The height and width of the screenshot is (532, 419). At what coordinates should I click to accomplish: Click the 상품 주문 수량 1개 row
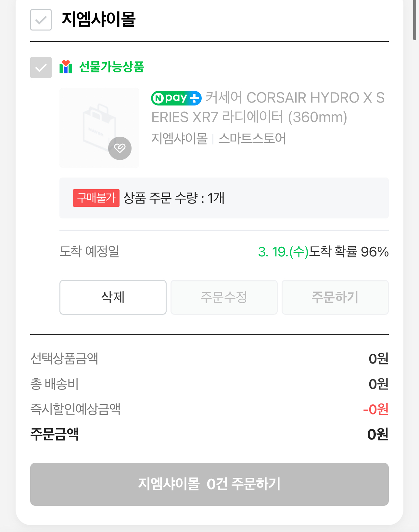click(224, 198)
